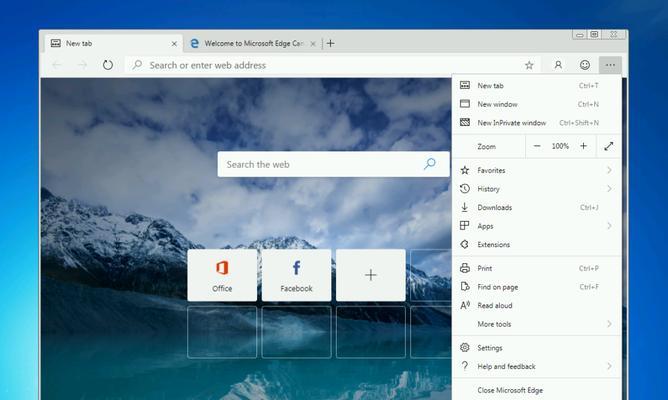The width and height of the screenshot is (668, 400).
Task: Maximize the Edge browser window
Action: tap(594, 35)
